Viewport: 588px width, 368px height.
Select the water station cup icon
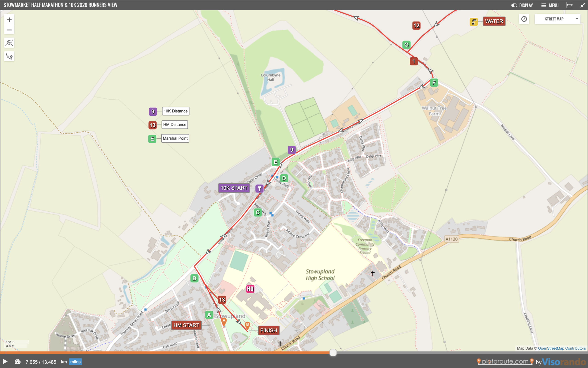[x=474, y=22]
